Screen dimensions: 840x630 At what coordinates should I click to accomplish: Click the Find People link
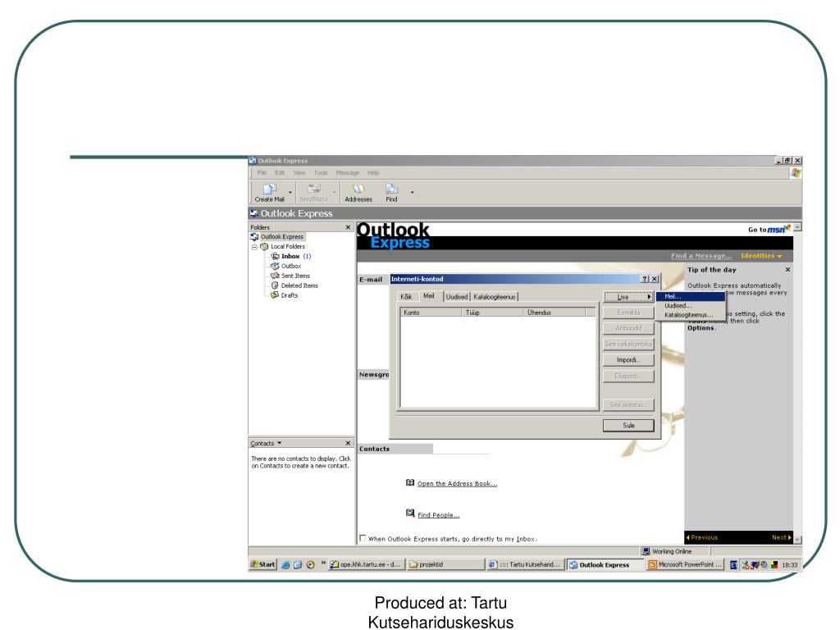click(x=438, y=515)
